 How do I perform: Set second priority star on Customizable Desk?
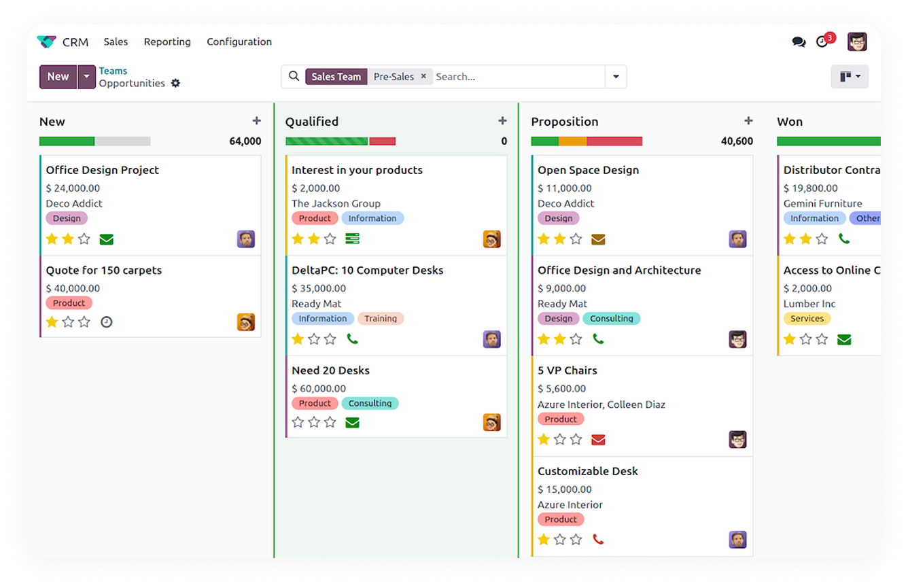(x=560, y=540)
